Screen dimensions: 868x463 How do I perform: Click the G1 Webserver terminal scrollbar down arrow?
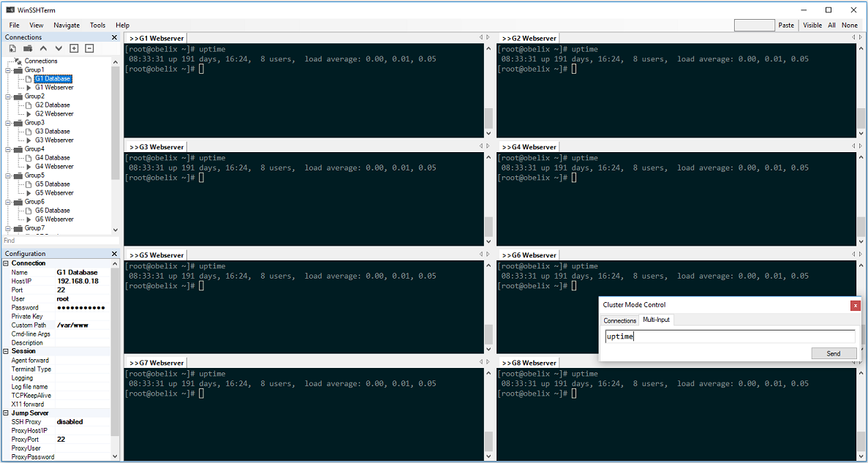click(488, 133)
